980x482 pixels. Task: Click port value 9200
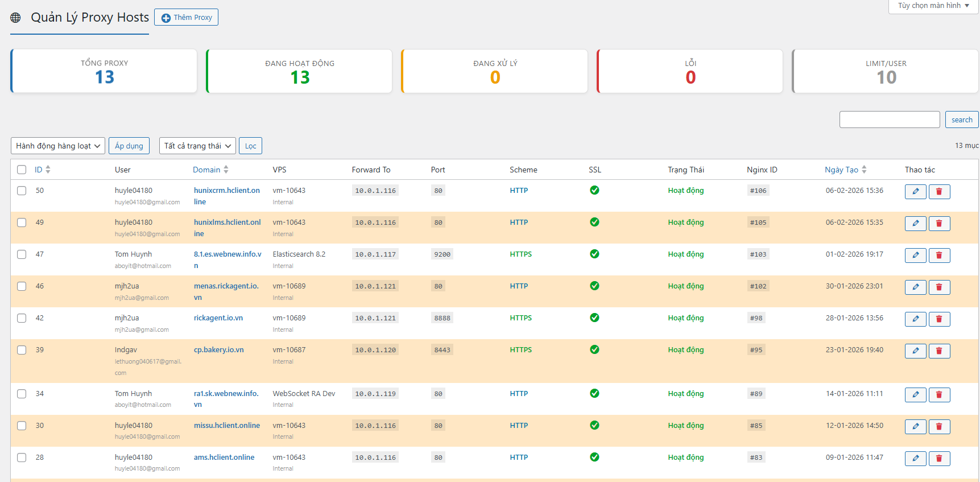pyautogui.click(x=442, y=254)
